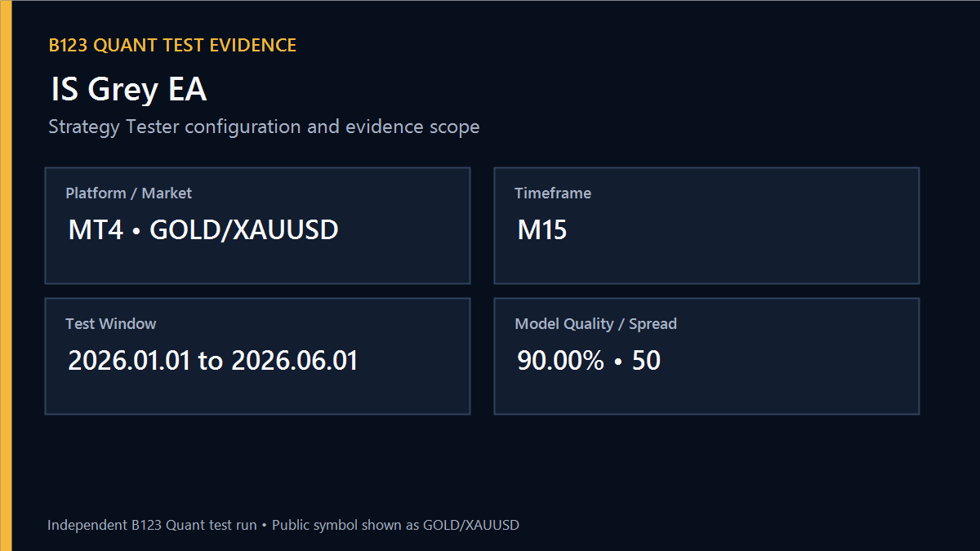The height and width of the screenshot is (551, 980).
Task: Click the IS Grey EA title
Action: point(129,89)
